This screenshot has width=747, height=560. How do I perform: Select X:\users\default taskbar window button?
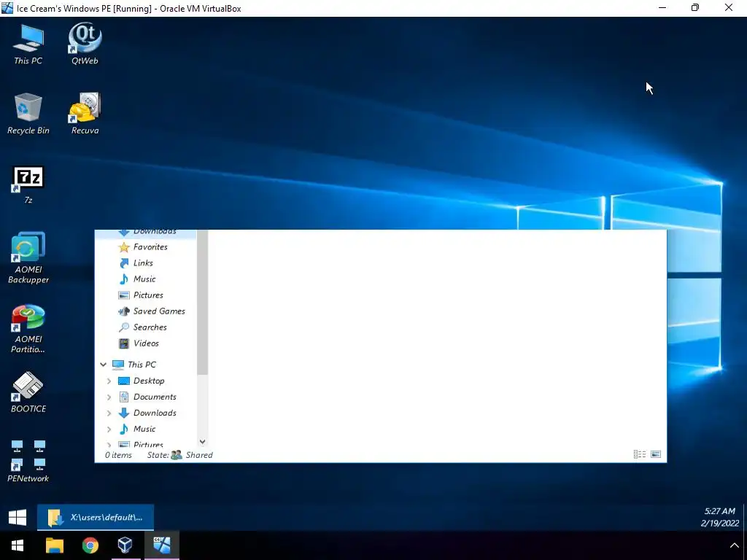pos(96,517)
